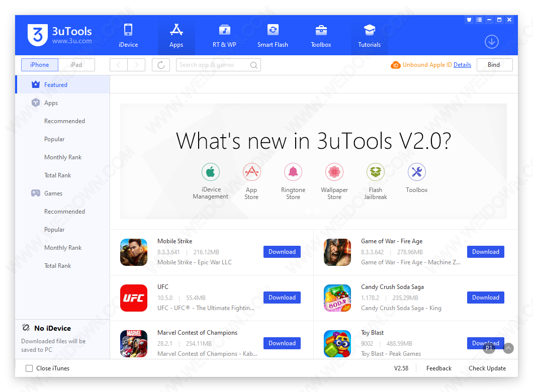533x392 pixels.
Task: Click the search magnifier icon
Action: [253, 65]
